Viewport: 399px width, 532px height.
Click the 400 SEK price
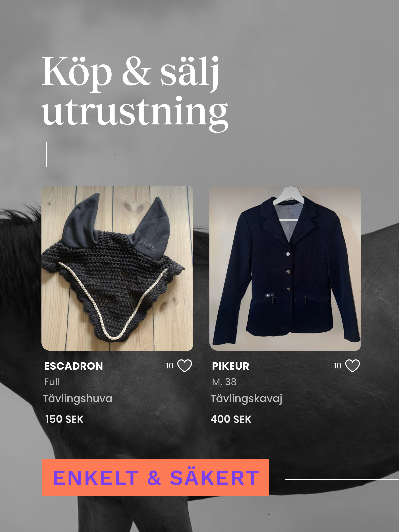pos(231,419)
